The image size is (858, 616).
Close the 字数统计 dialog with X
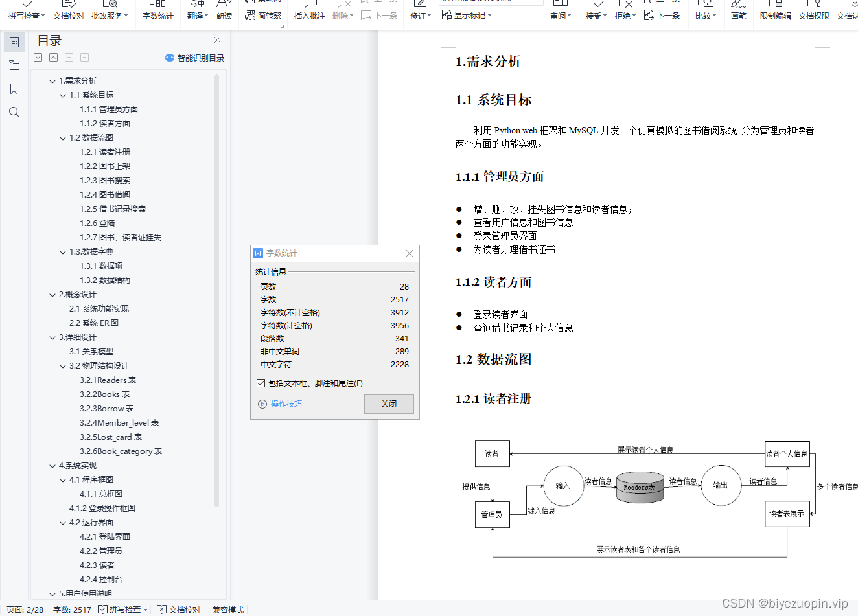point(410,253)
